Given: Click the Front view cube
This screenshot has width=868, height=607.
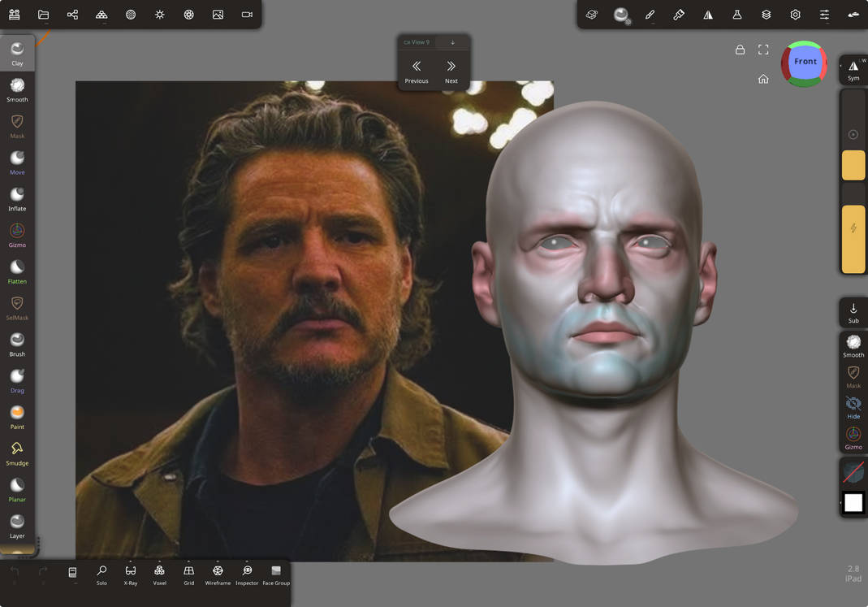Looking at the screenshot, I should [805, 63].
